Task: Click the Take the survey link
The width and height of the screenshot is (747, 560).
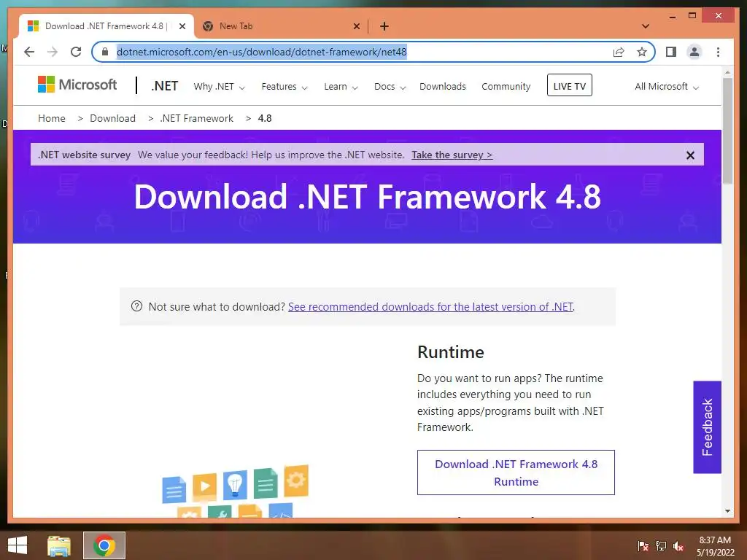Action: [452, 155]
